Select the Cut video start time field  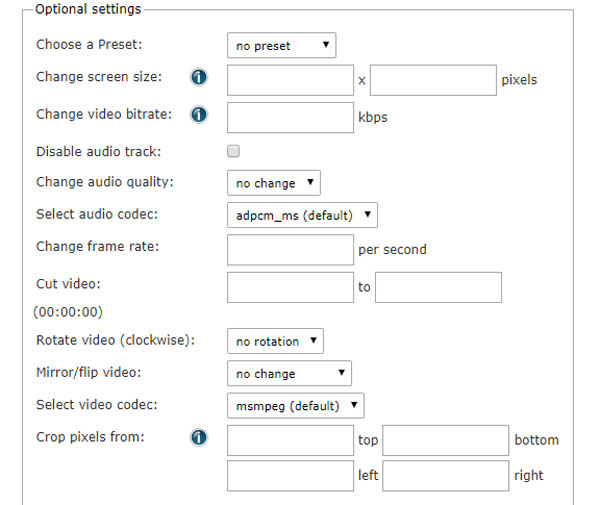[x=290, y=287]
